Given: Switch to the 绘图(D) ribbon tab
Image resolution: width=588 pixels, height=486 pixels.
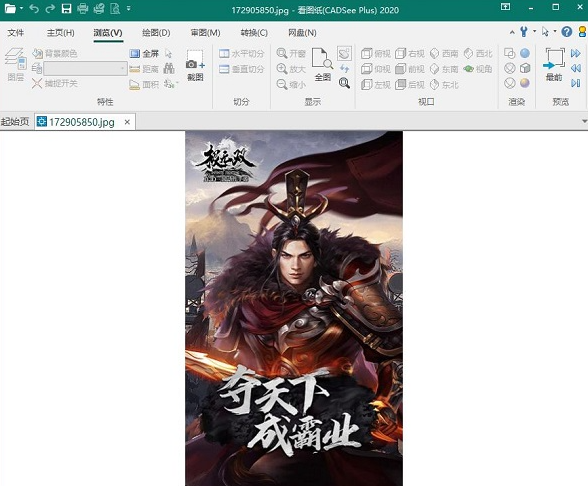Looking at the screenshot, I should click(x=156, y=33).
